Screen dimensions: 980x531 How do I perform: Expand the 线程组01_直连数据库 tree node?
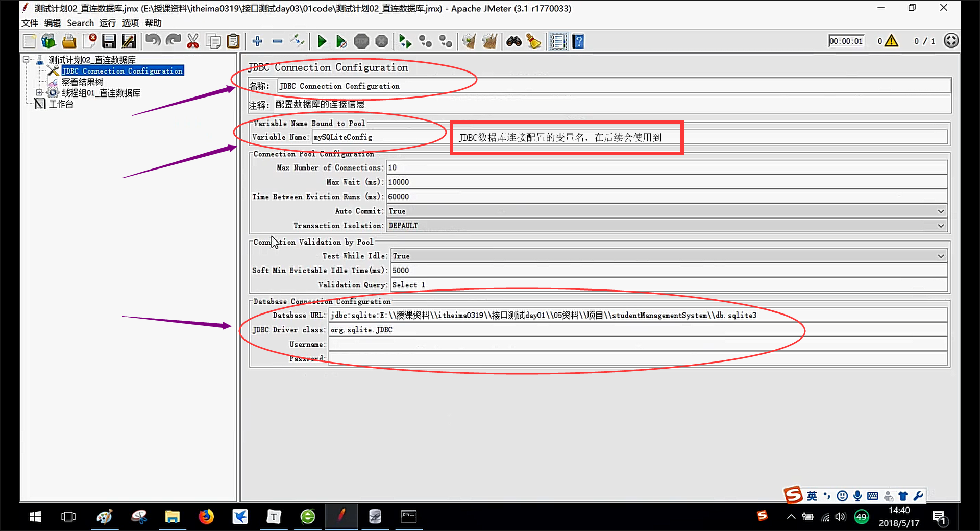click(39, 92)
